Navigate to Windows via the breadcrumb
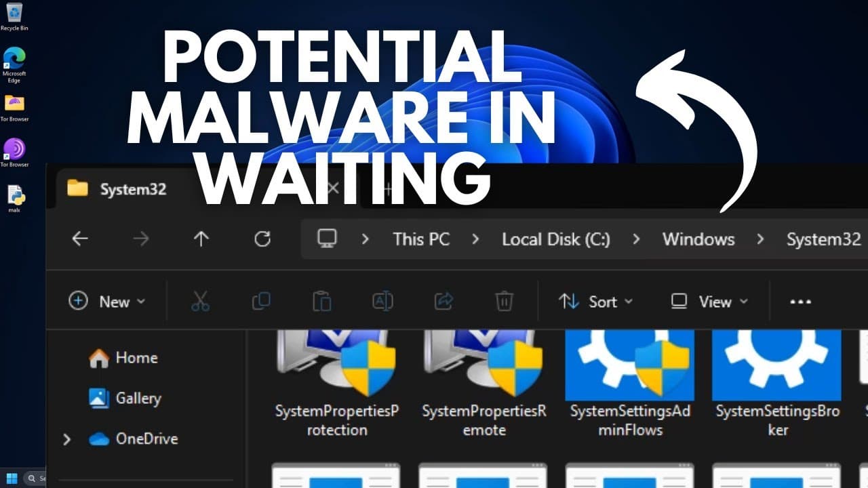Viewport: 868px width, 488px height. [x=698, y=239]
